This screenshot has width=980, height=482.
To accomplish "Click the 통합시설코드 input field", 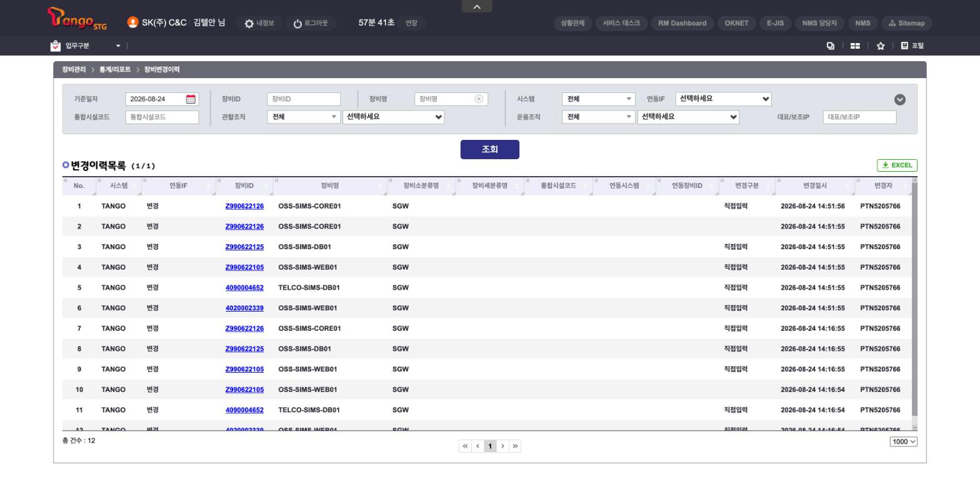I will click(x=162, y=117).
